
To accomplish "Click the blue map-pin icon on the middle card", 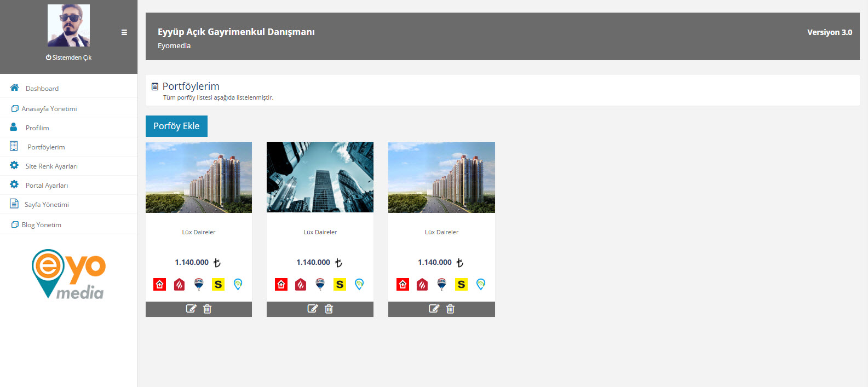I will coord(359,284).
